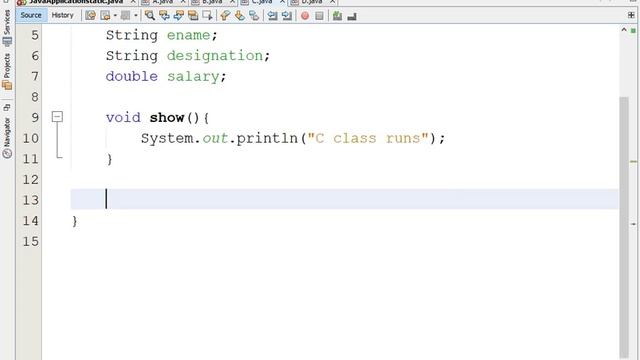Click the Uncomment code icon
Viewport: 640px width, 360px height.
point(351,16)
